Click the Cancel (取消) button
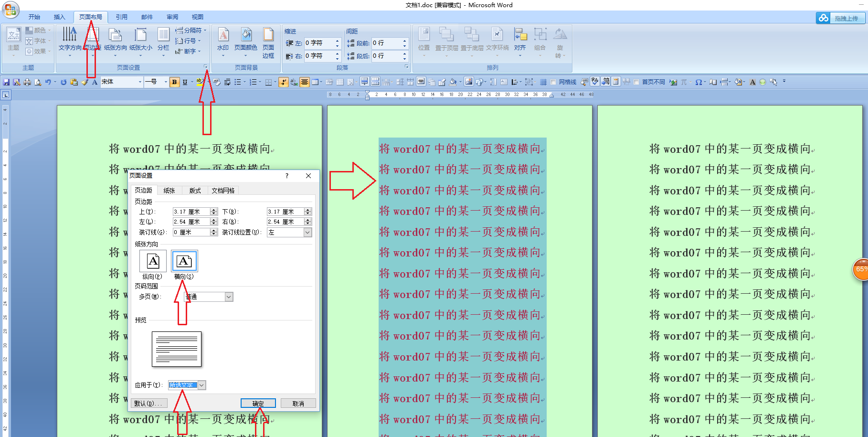This screenshot has height=437, width=868. coord(298,404)
